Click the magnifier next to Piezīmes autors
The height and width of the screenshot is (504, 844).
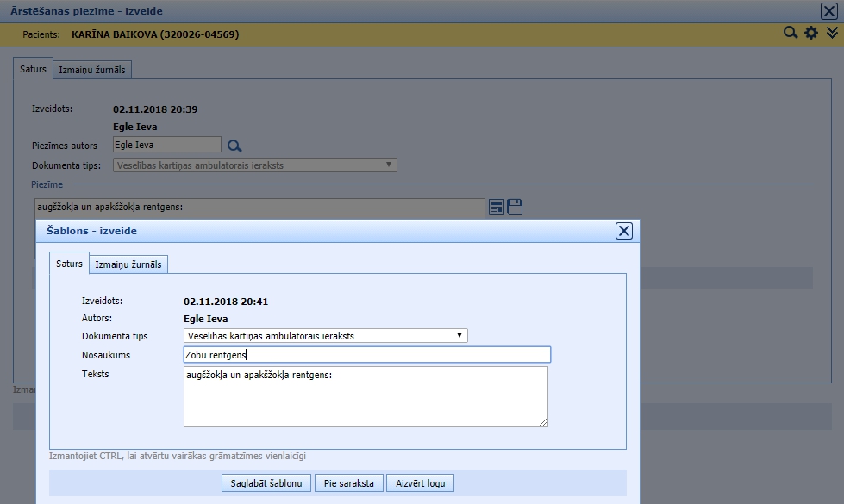pos(234,146)
